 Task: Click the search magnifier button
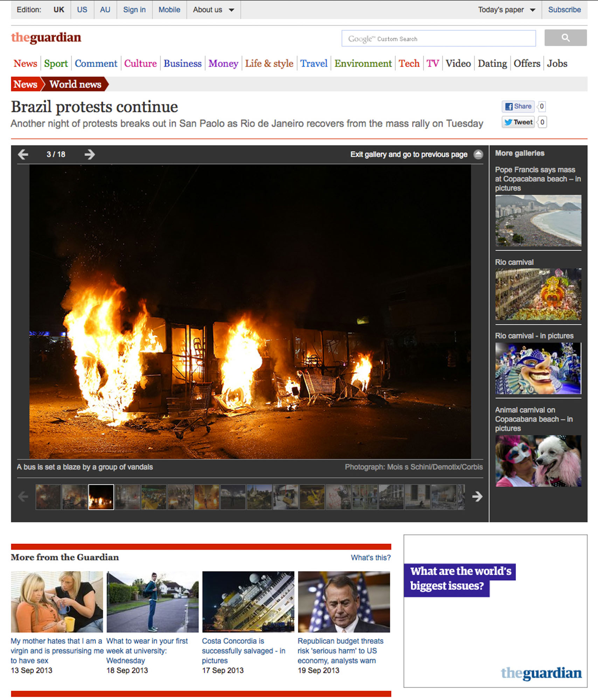(x=565, y=38)
